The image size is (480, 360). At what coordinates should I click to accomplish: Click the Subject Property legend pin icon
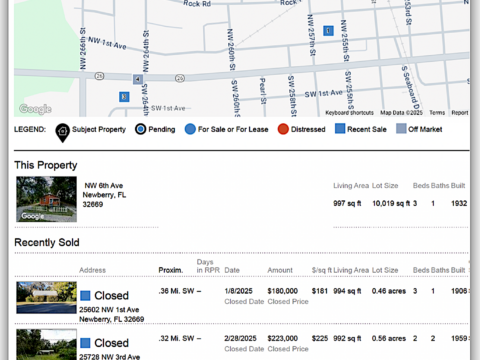coord(62,133)
